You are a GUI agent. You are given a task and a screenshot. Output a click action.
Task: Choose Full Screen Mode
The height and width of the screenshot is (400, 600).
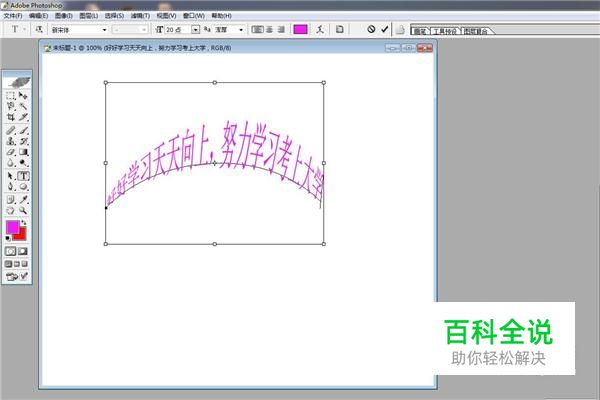coord(25,264)
